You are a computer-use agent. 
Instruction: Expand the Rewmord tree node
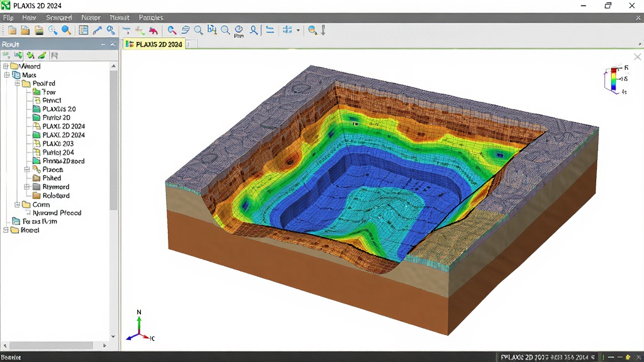[x=27, y=187]
